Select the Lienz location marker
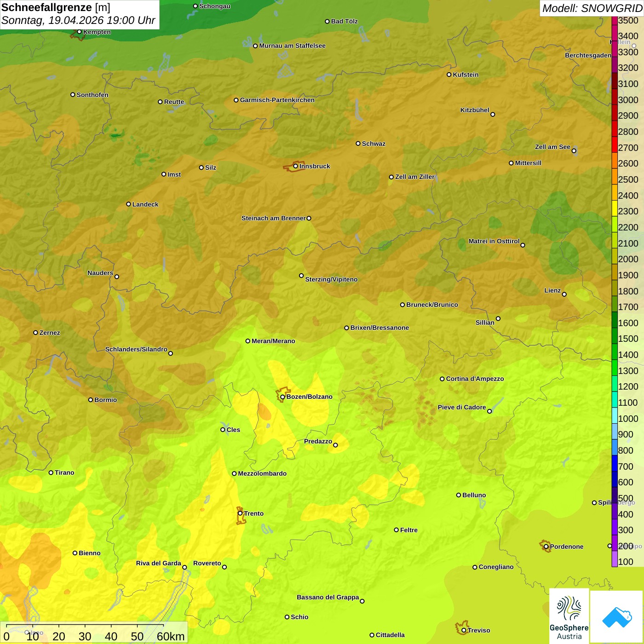The width and height of the screenshot is (644, 644). pos(564,294)
